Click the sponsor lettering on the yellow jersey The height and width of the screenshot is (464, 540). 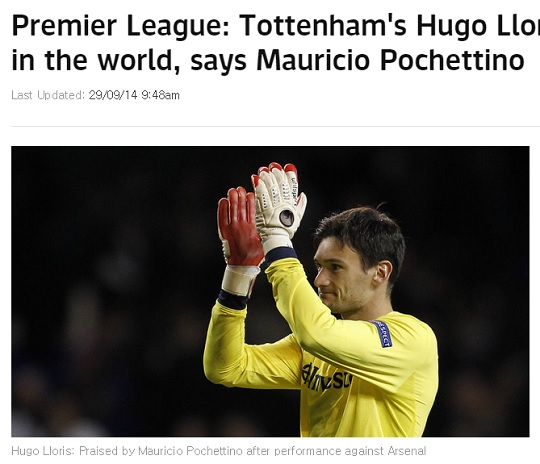click(x=326, y=378)
